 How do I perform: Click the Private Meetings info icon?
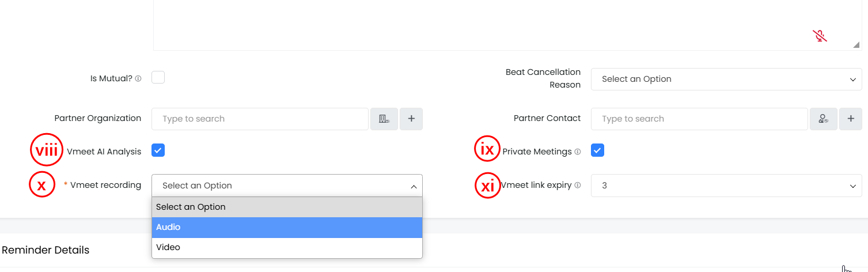coord(578,152)
